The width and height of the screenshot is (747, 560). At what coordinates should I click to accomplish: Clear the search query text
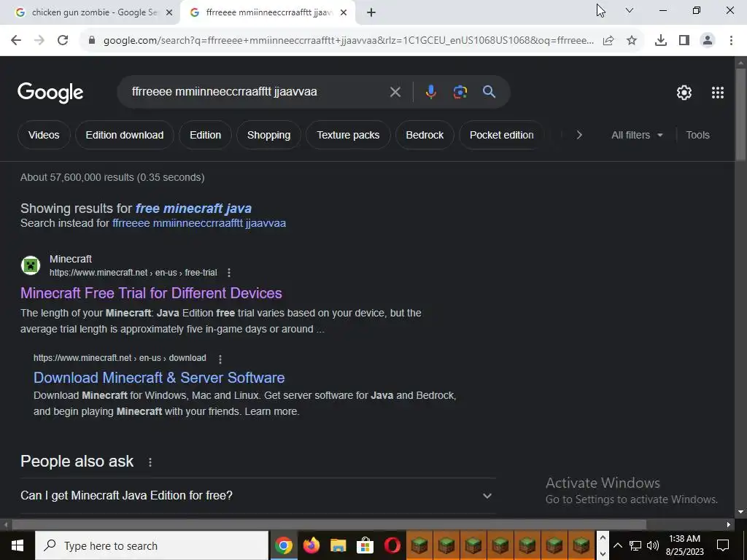(x=395, y=92)
